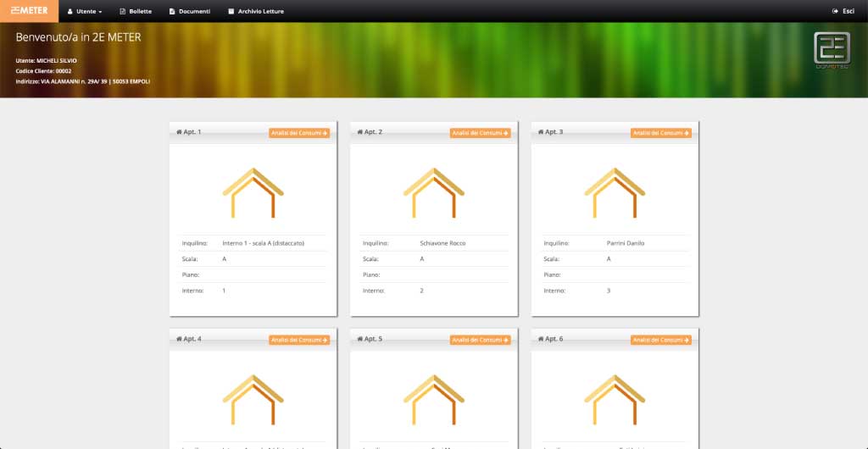Open the Archivio Letture menu item
The width and height of the screenshot is (868, 449).
(256, 11)
